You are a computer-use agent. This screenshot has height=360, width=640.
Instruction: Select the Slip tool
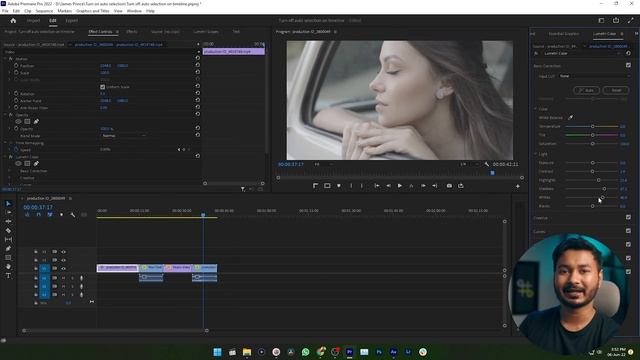click(x=9, y=240)
